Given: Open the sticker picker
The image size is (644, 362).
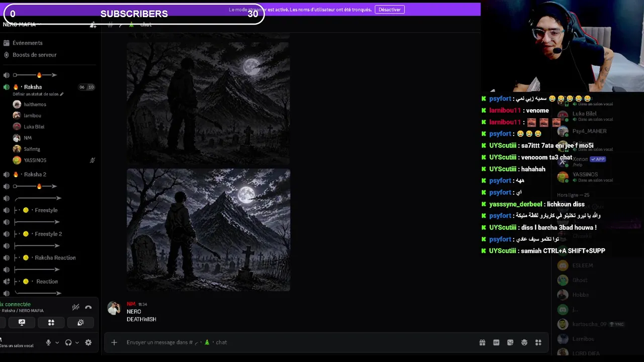Looking at the screenshot, I should [x=510, y=342].
